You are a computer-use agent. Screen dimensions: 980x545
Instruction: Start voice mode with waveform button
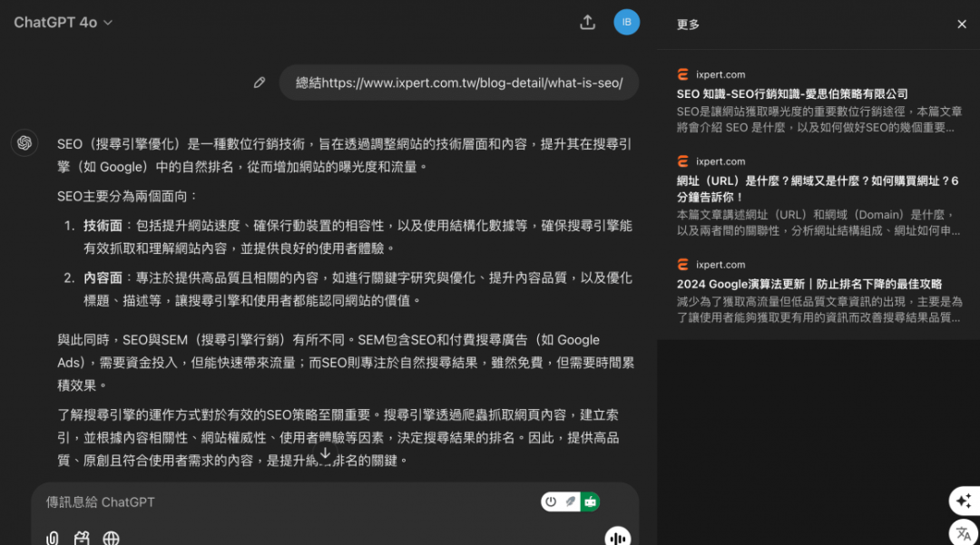[x=618, y=536]
